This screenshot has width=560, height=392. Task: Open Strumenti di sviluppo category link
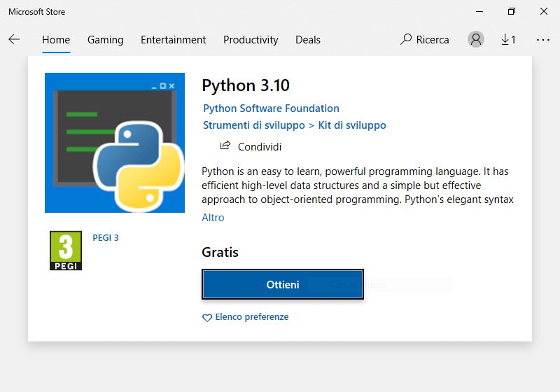pyautogui.click(x=254, y=125)
